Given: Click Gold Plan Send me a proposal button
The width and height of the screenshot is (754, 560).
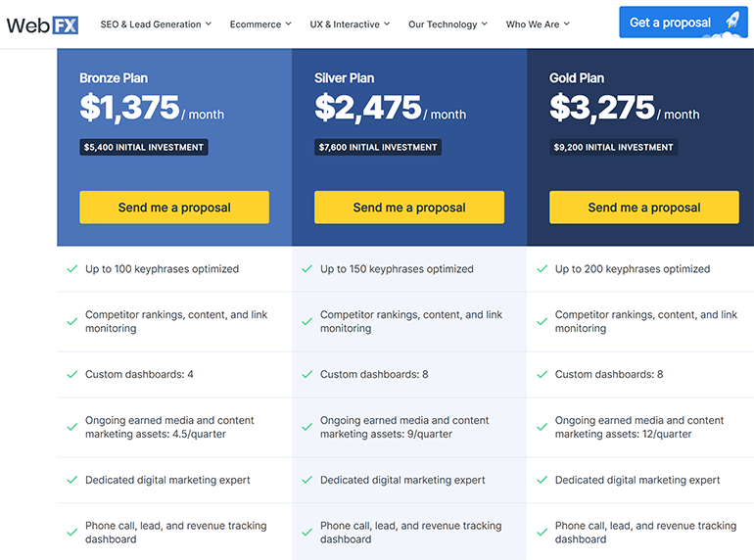Looking at the screenshot, I should pyautogui.click(x=643, y=208).
